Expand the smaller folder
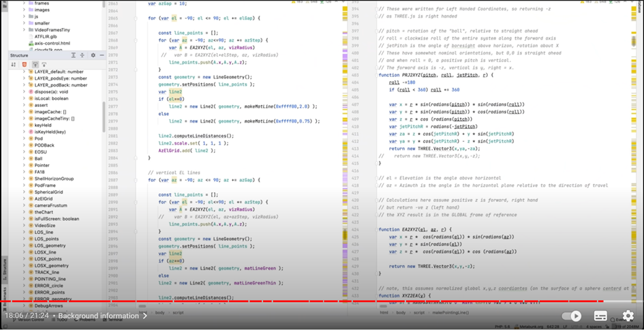 (24, 23)
